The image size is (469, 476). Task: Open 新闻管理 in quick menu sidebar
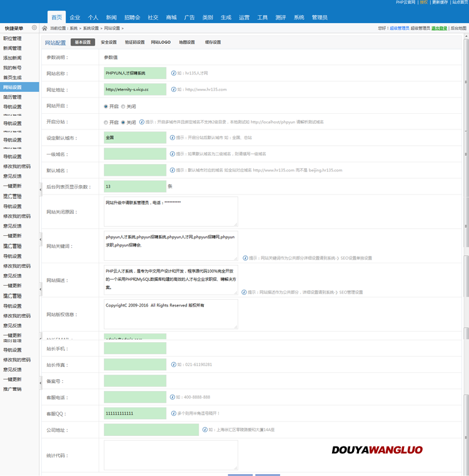13,48
